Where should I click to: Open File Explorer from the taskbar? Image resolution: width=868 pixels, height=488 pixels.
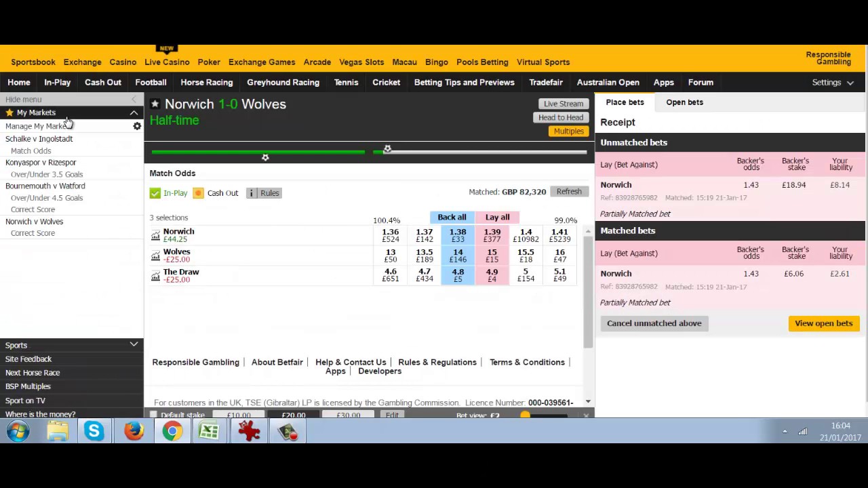[58, 431]
